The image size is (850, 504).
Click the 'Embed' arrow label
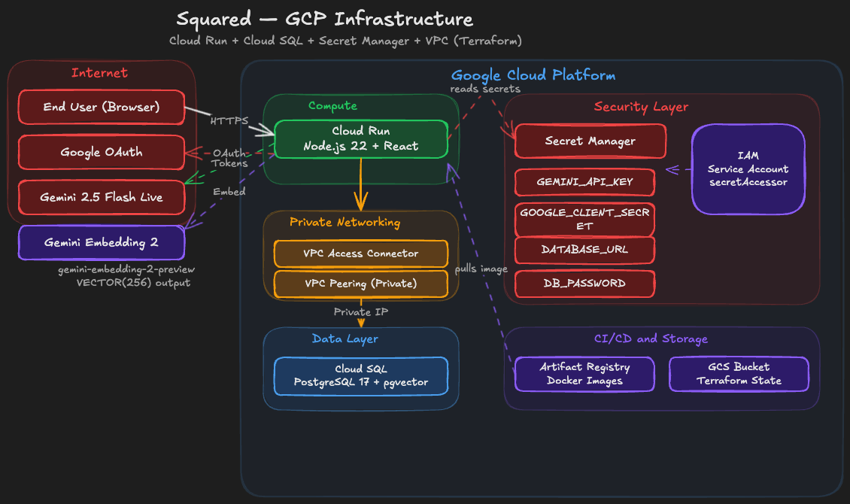(229, 191)
